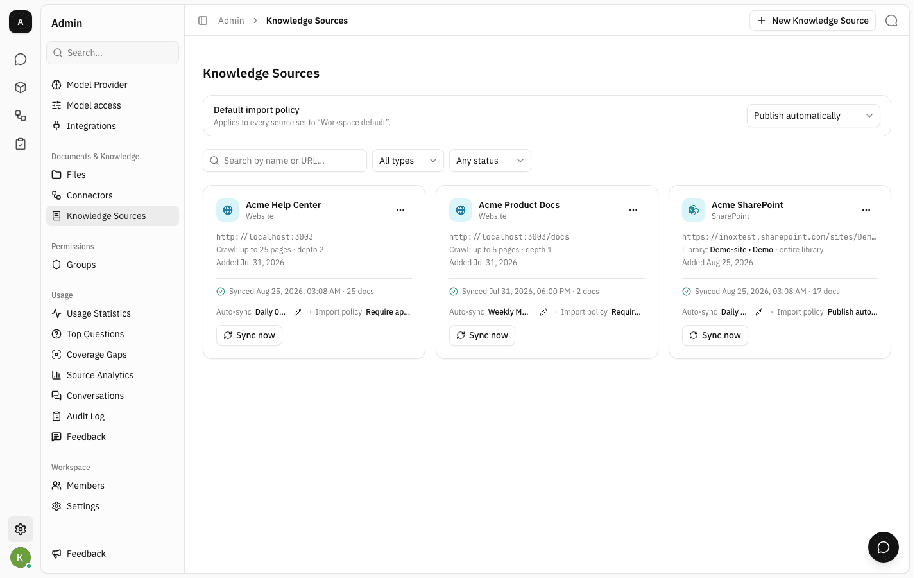Open Audit Log in the sidebar
Screen dimensions: 924x578
click(x=112, y=416)
